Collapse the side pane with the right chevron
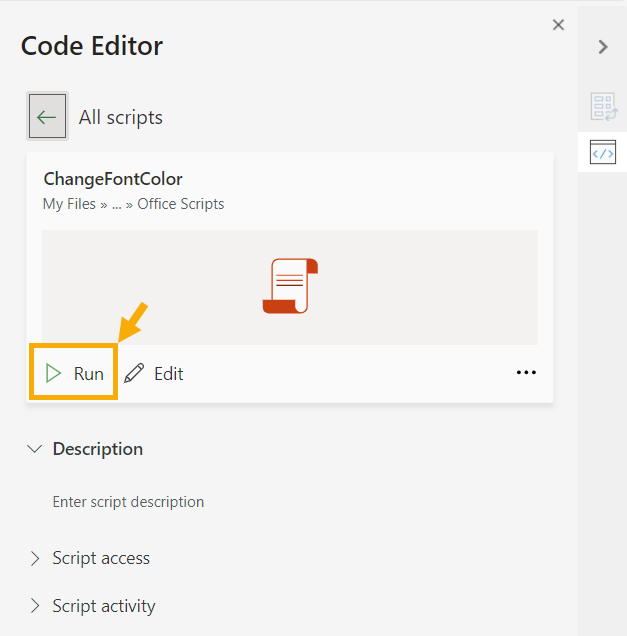The height and width of the screenshot is (636, 627). tap(602, 47)
